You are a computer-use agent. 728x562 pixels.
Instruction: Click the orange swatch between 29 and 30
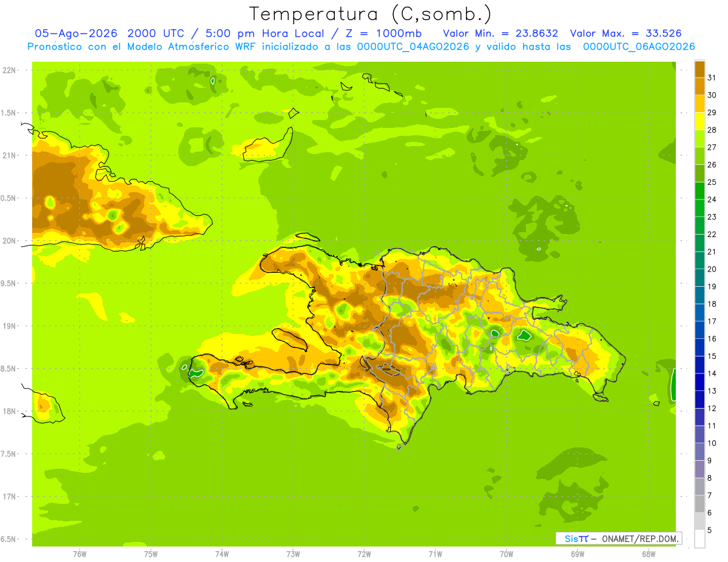(x=699, y=104)
